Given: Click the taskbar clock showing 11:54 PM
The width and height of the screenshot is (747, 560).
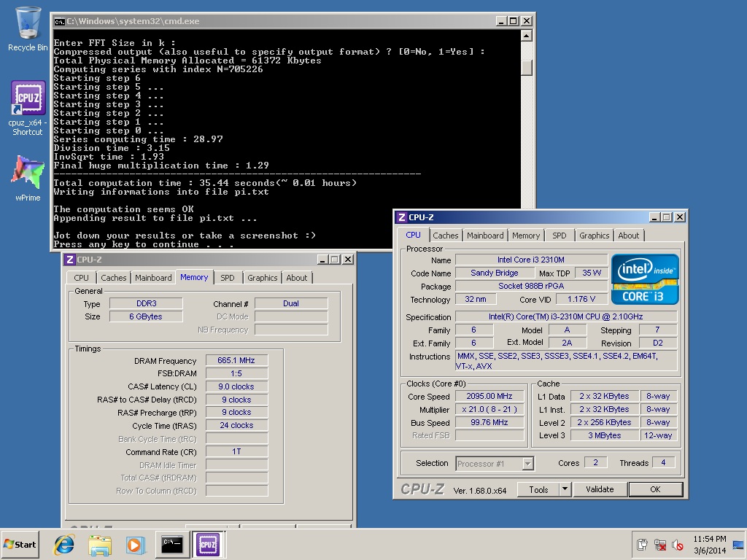Looking at the screenshot, I should pyautogui.click(x=710, y=544).
